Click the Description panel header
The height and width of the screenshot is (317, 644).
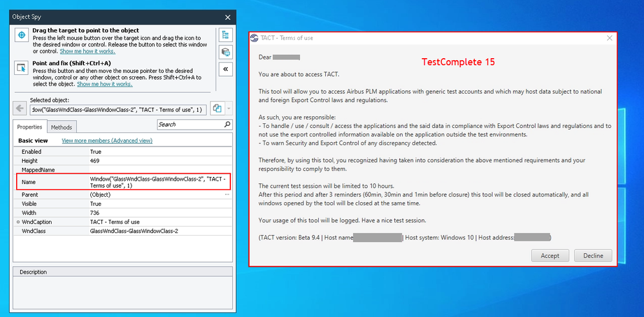[x=123, y=272]
